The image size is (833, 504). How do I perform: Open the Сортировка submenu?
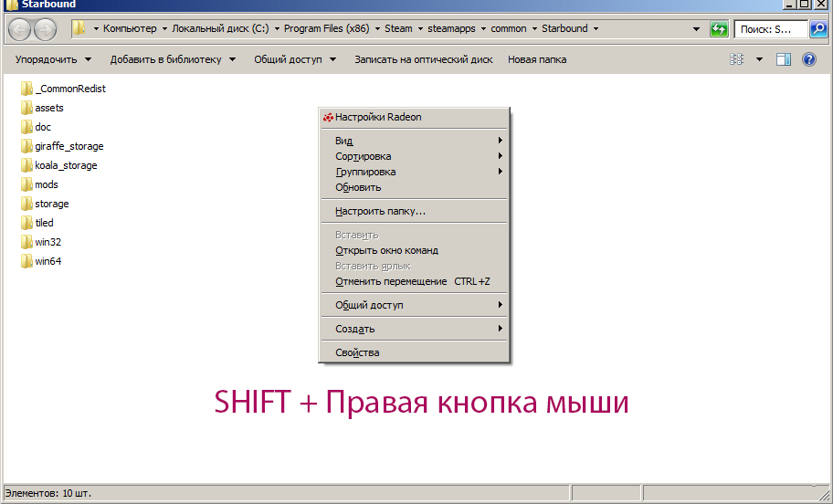pyautogui.click(x=415, y=156)
